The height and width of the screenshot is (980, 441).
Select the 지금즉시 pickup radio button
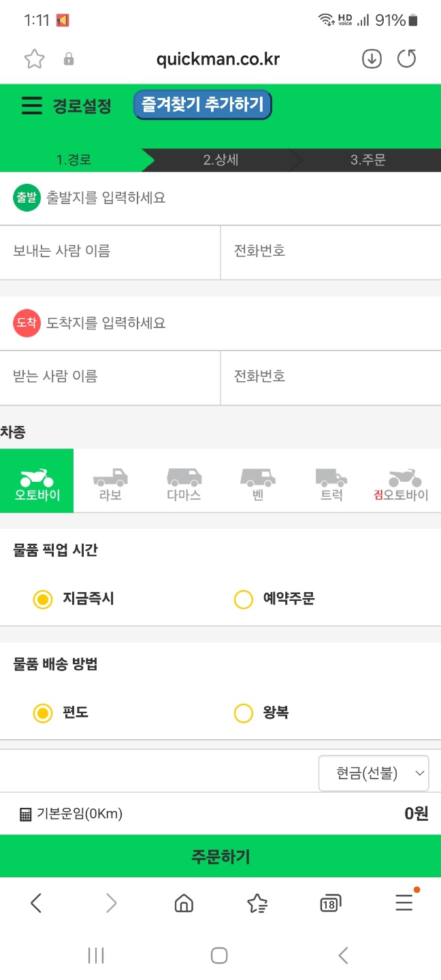[43, 600]
